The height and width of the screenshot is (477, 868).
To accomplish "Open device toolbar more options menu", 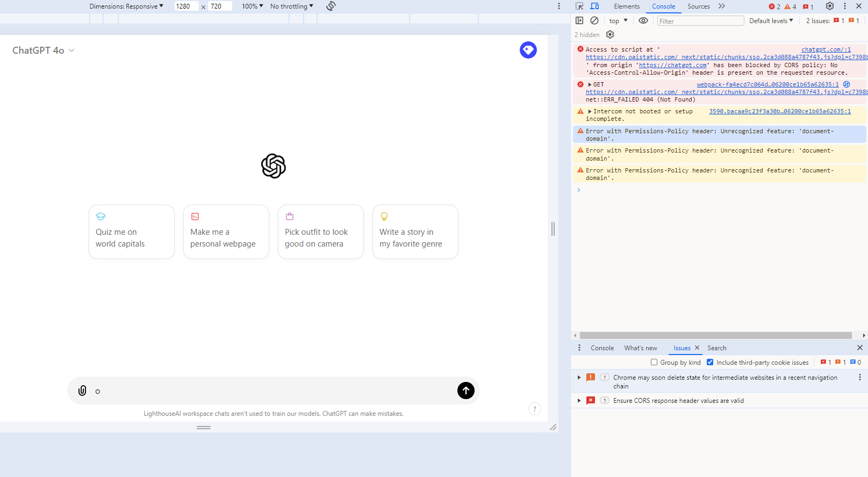I will click(x=559, y=6).
